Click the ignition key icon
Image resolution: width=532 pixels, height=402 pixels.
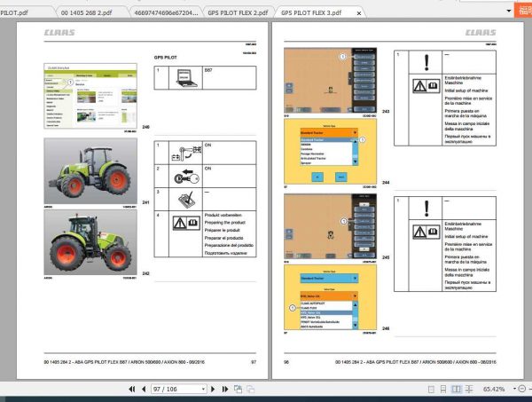(186, 177)
